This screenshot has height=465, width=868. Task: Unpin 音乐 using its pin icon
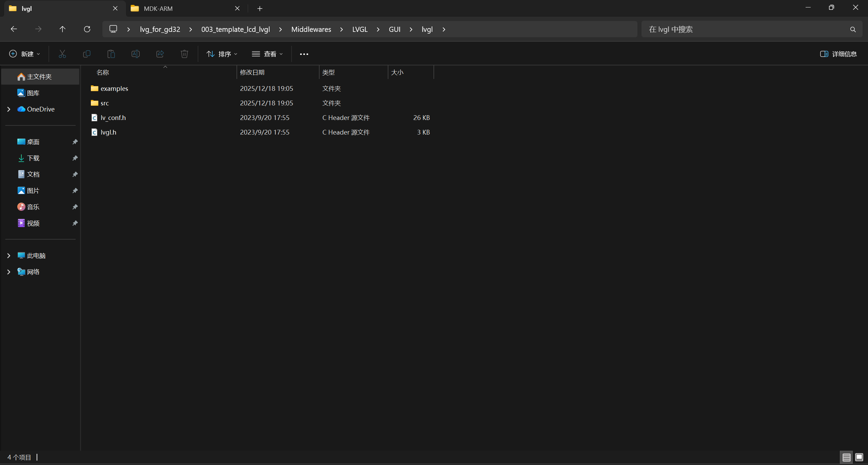(x=75, y=207)
